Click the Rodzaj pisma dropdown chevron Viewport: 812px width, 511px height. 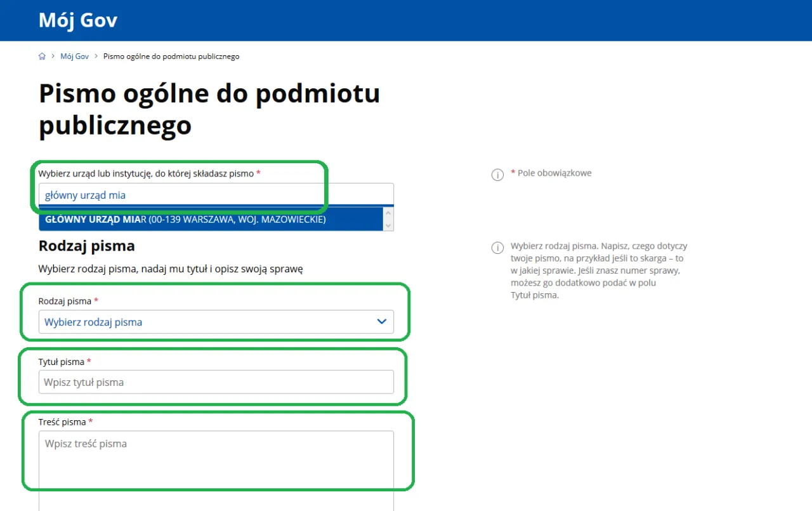382,322
